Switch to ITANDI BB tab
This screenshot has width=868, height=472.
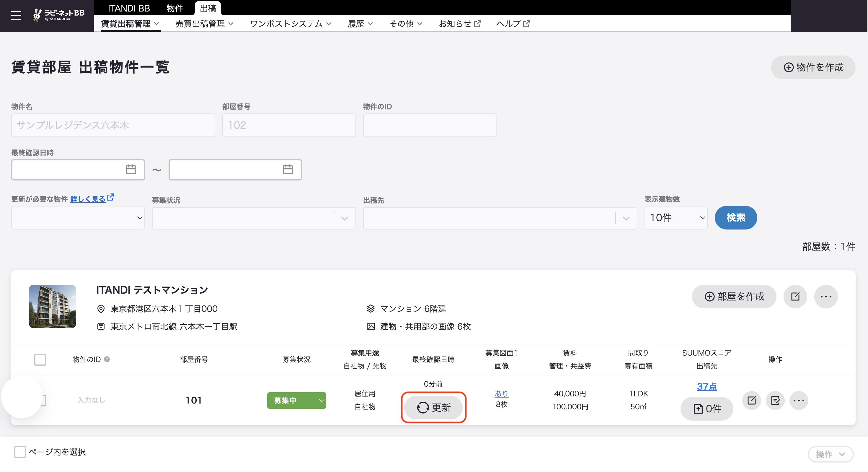click(129, 8)
